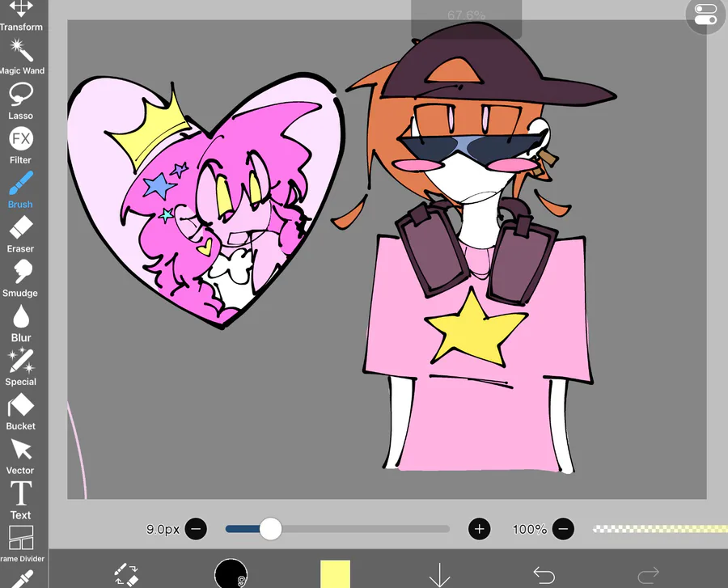Choose the Smudge tool
Screen dimensions: 728x588
point(21,278)
